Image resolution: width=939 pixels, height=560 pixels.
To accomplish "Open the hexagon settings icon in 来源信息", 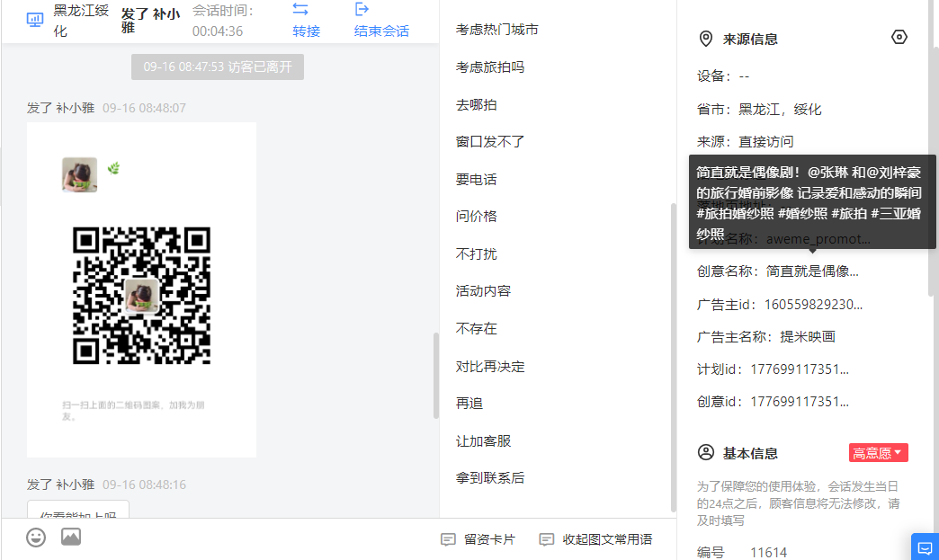I will click(899, 37).
